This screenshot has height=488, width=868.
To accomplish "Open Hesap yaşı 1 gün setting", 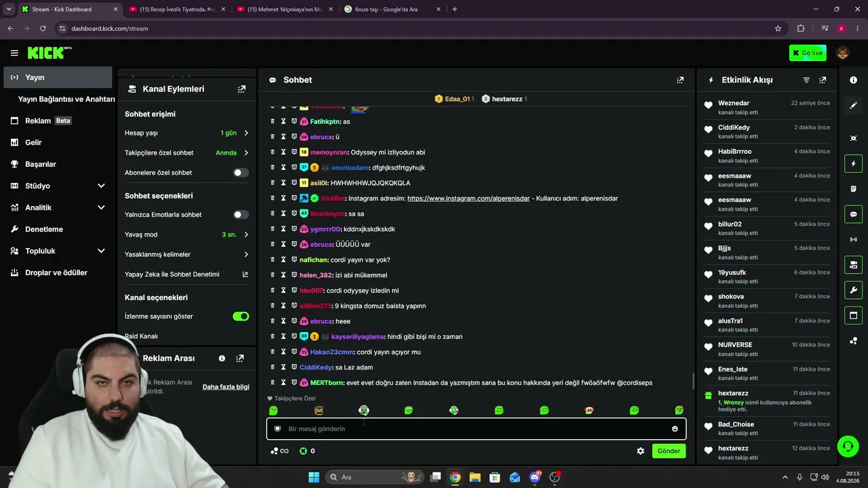I will coord(186,133).
